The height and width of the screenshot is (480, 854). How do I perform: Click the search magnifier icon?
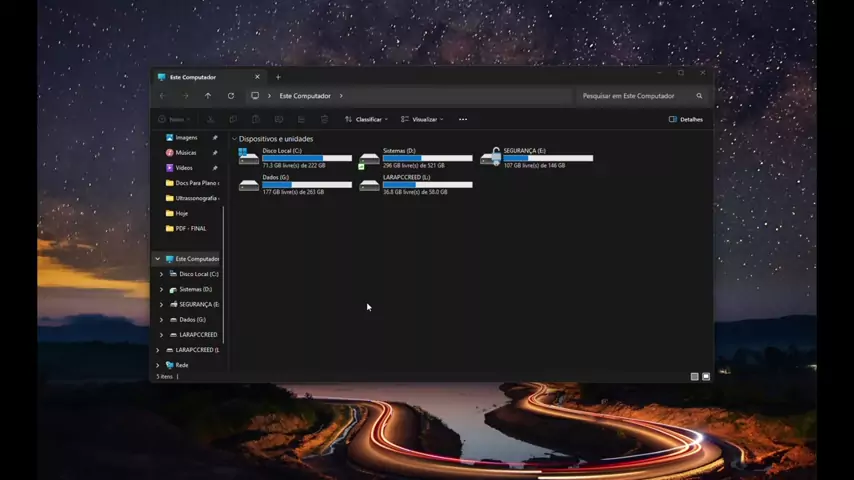coord(699,96)
